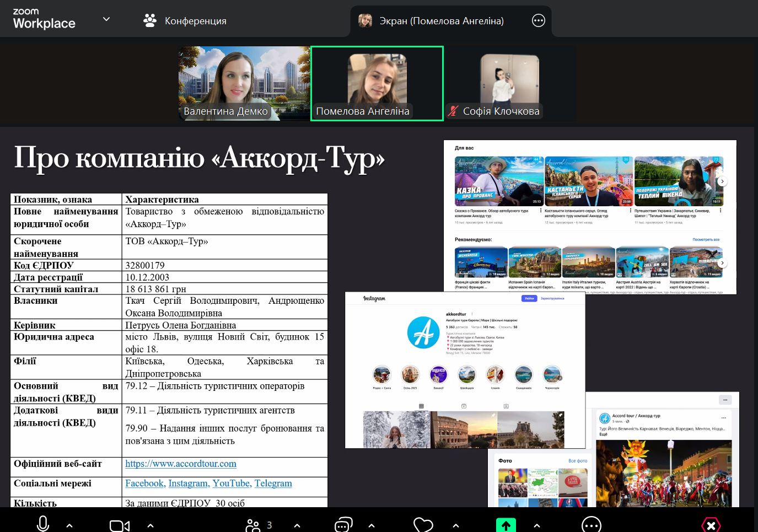The image size is (758, 532).
Task: Click the akkordtur Instagram profile avatar
Action: (423, 332)
